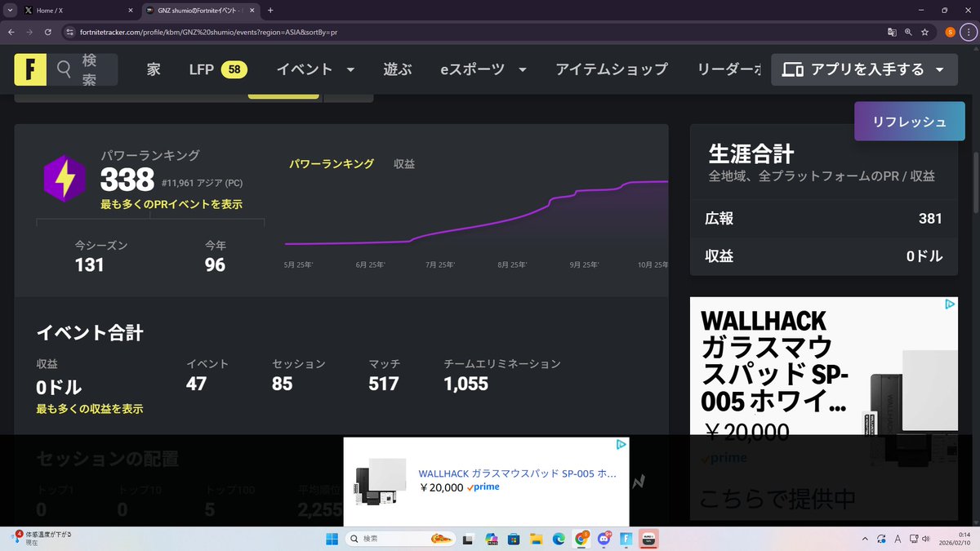Screen dimensions: 980x551
Task: Close the GNZ shumio Fortnite tab
Action: point(251,10)
